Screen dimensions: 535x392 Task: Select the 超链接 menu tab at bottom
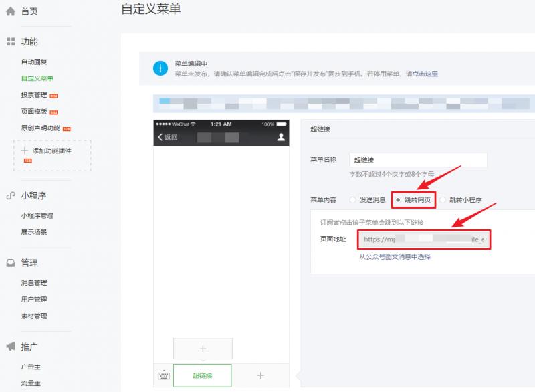tap(202, 375)
